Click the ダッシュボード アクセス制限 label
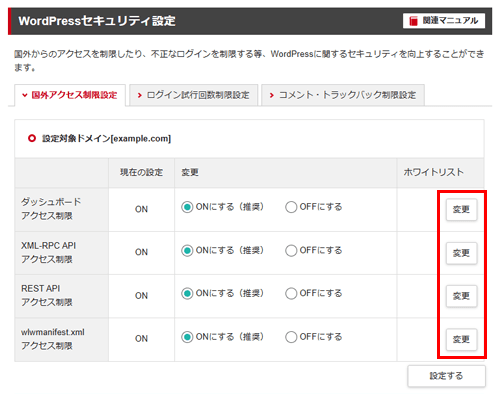 [x=51, y=209]
